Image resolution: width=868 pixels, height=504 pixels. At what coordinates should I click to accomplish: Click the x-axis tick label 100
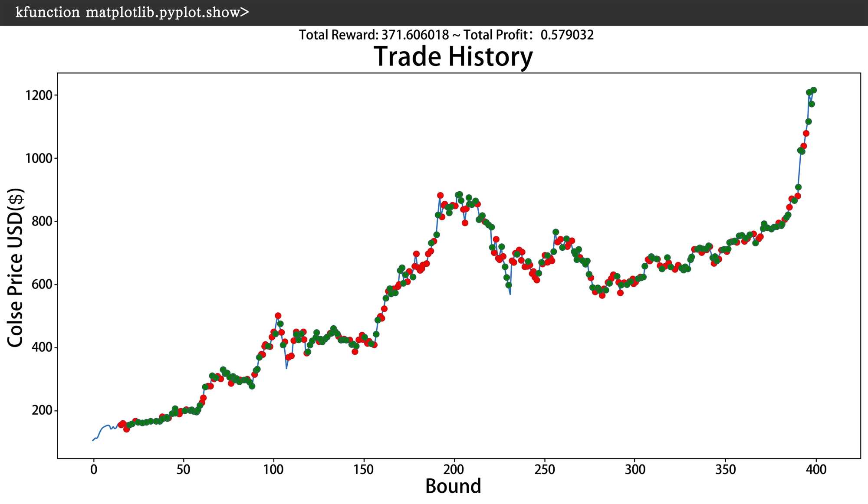pos(273,469)
